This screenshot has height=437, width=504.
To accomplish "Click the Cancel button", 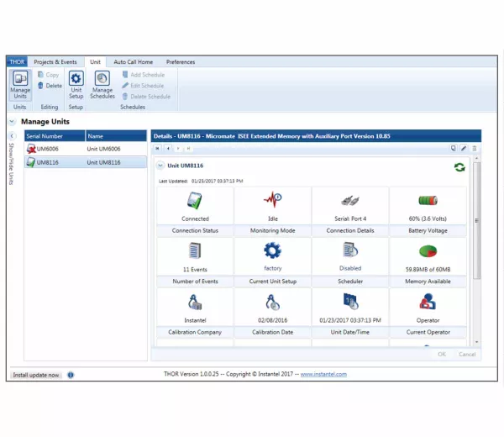I will 467,354.
